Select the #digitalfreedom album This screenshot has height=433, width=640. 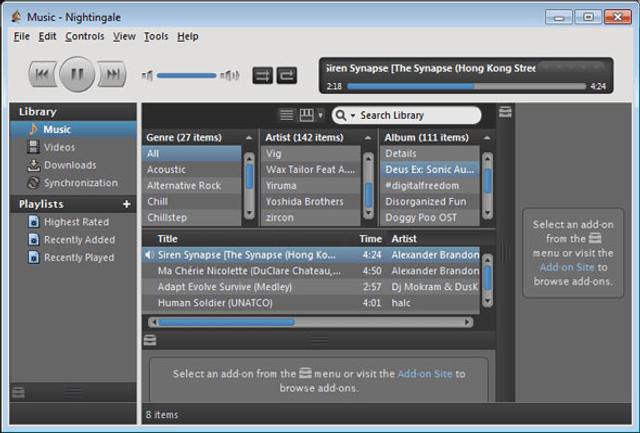430,186
